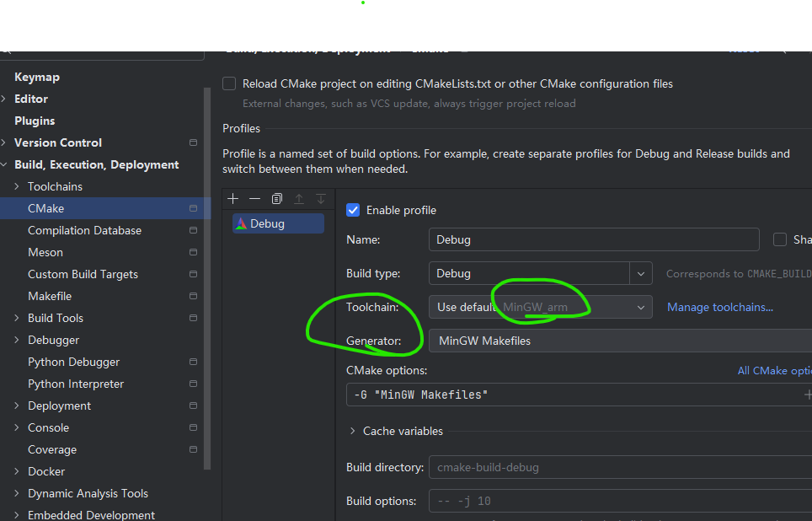Expand the Editor settings node
Screen dimensions: 812x521
[4, 99]
